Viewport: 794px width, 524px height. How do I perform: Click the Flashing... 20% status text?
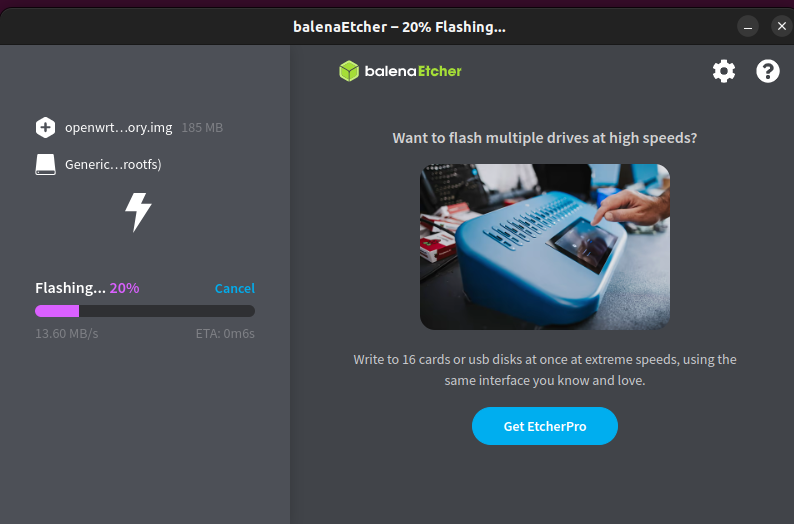coord(87,288)
